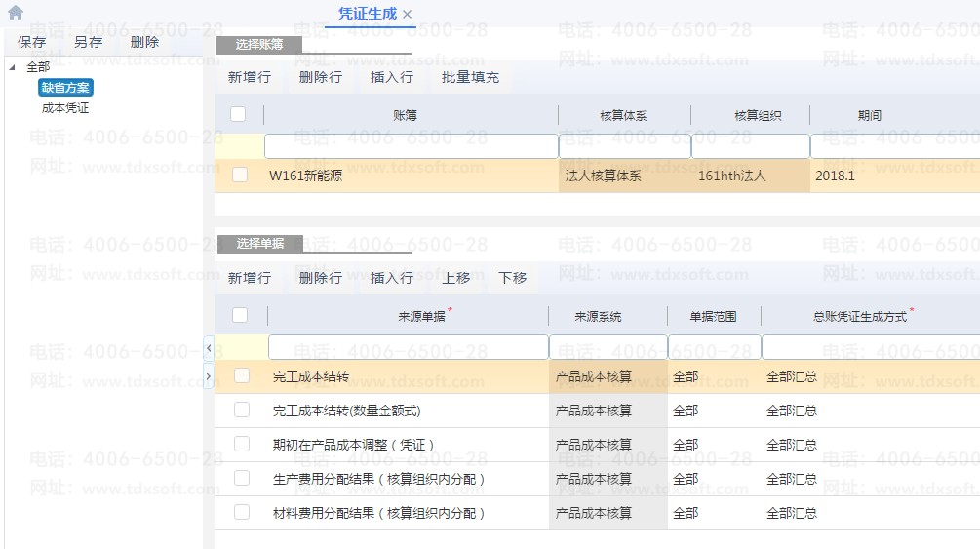This screenshot has width=980, height=549.
Task: Click 另存 to save as
Action: click(88, 42)
